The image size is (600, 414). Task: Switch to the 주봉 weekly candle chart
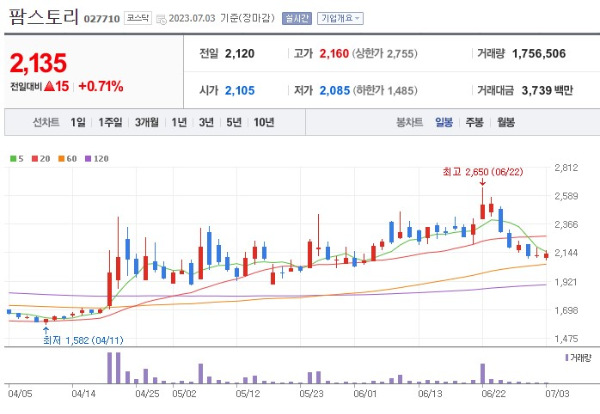point(474,122)
